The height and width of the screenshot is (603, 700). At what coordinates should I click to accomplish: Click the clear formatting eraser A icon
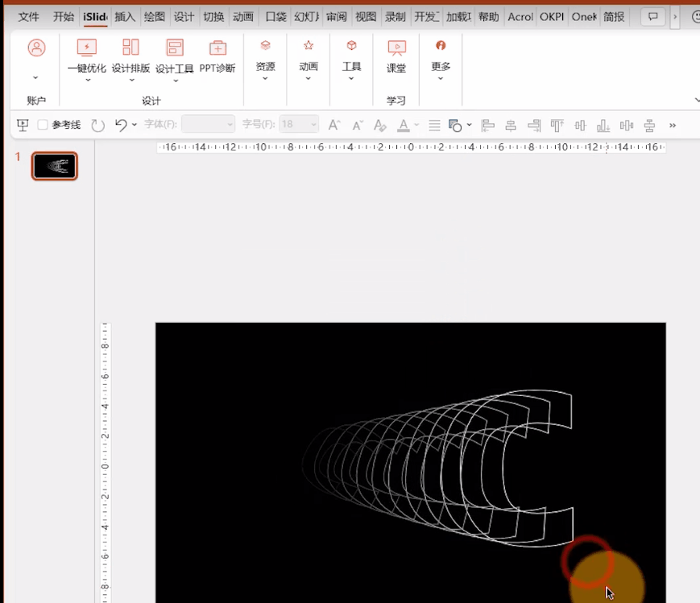click(x=380, y=126)
